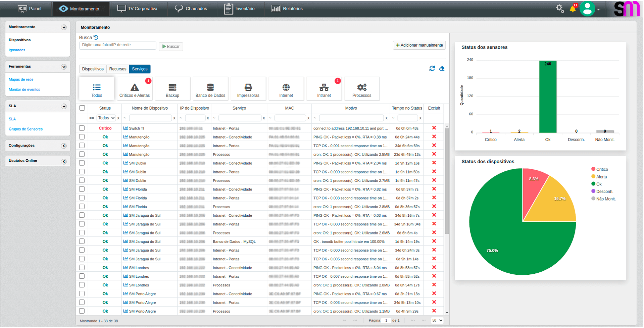This screenshot has width=644, height=328.
Task: Open the settings gears icon
Action: (x=559, y=8)
